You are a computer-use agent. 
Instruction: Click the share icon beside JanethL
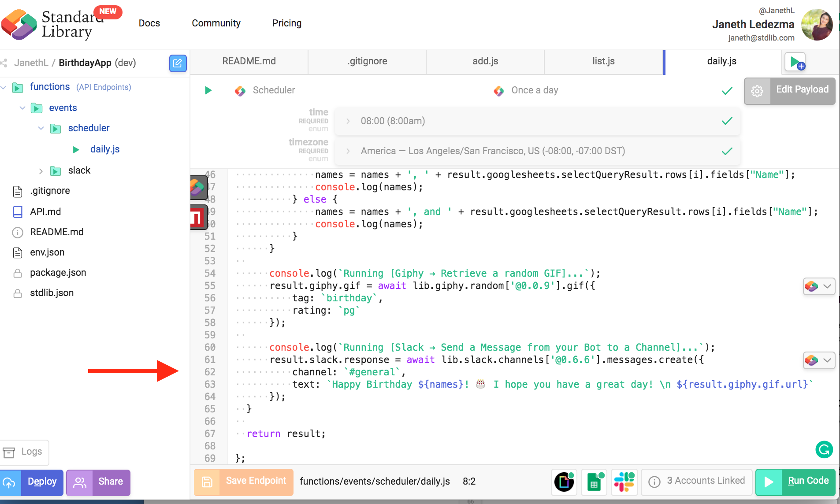click(x=4, y=63)
